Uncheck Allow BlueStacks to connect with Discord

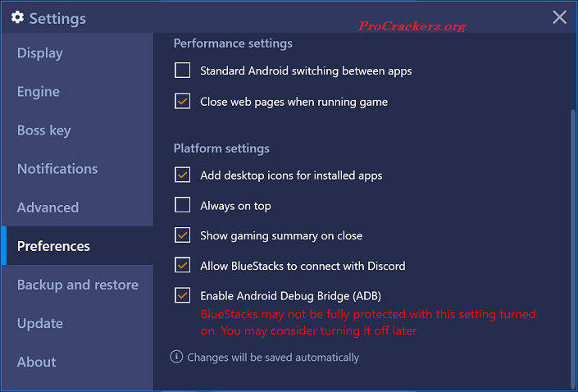point(183,266)
